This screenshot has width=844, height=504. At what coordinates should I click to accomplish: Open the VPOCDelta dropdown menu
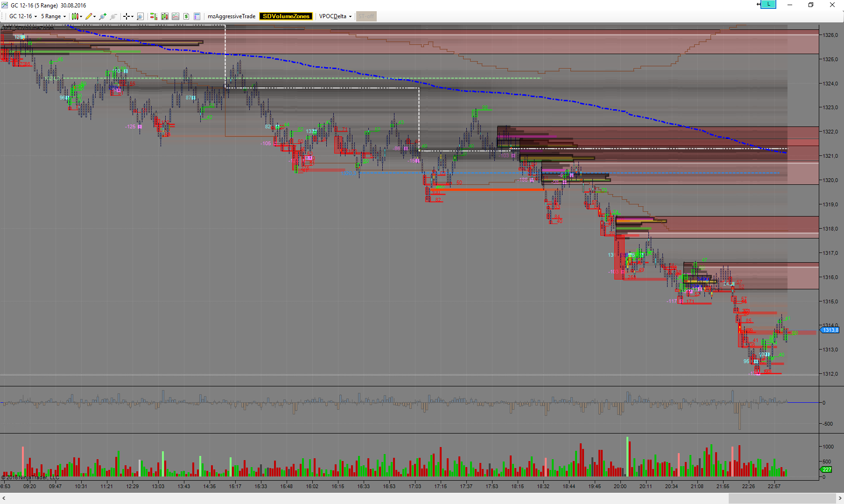pos(335,16)
